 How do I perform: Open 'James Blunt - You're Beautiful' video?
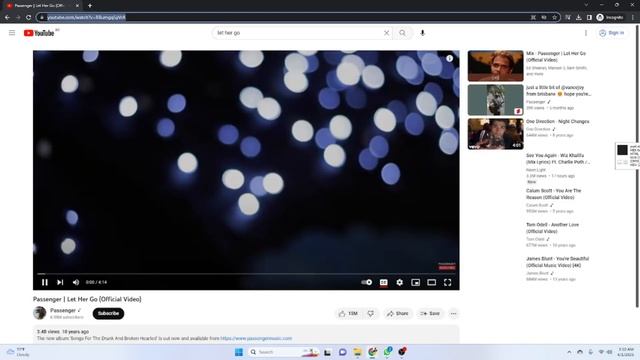tap(557, 262)
